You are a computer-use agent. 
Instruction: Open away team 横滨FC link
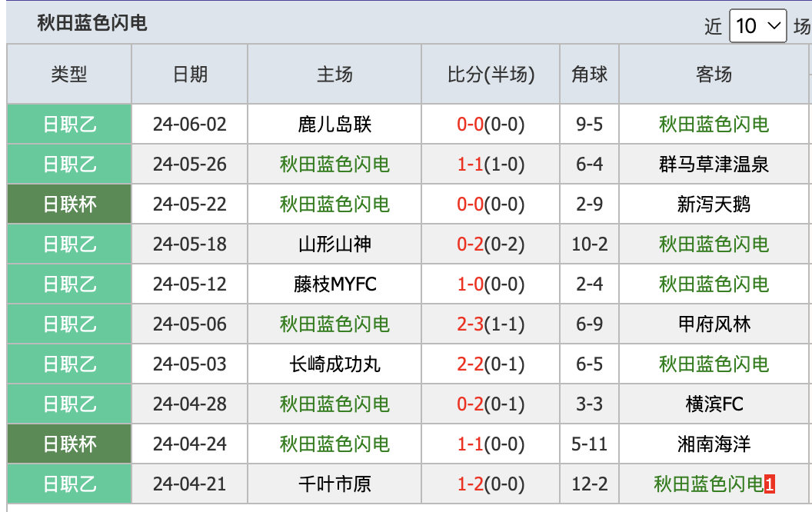714,404
